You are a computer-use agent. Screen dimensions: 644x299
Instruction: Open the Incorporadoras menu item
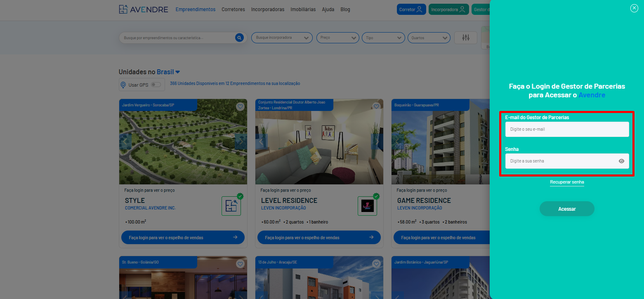(x=268, y=9)
